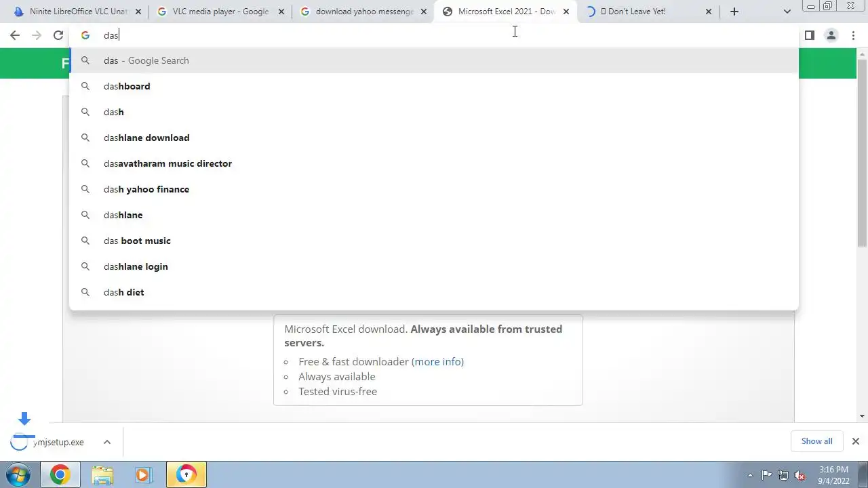Open Windows Explorer from the taskbar

[102, 475]
